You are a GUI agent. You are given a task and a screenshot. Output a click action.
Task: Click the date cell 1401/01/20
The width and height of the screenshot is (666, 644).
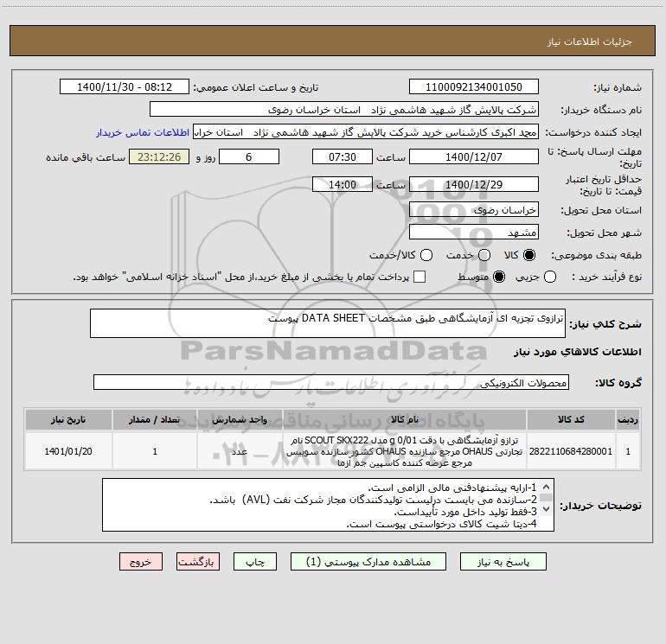68,451
